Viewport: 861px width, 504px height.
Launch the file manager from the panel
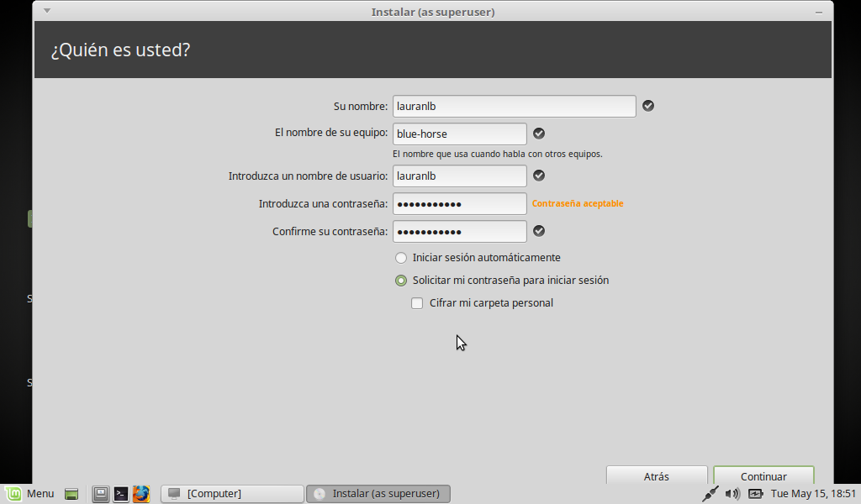tap(101, 494)
